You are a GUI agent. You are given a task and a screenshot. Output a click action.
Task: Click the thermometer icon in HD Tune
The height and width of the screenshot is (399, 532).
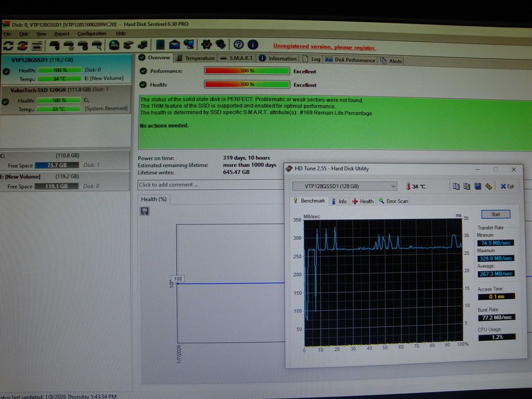pyautogui.click(x=408, y=186)
